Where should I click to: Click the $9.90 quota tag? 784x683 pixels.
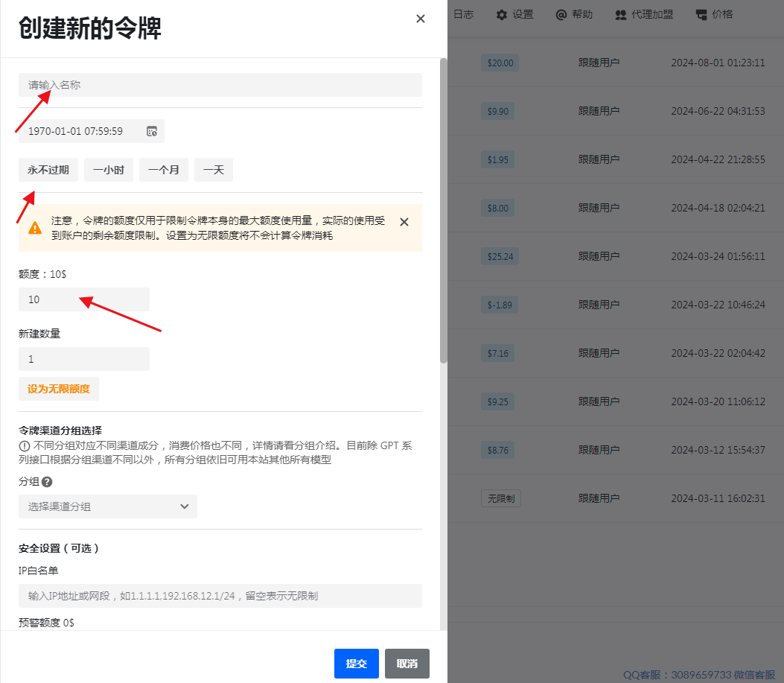click(497, 111)
